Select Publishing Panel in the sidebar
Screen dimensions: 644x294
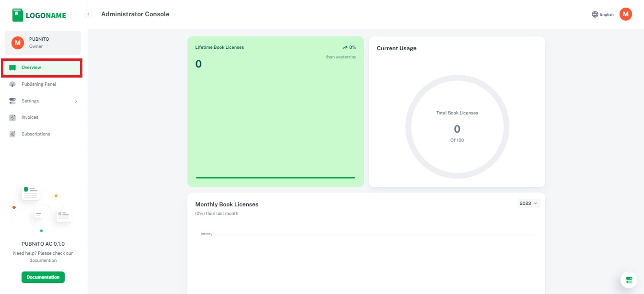pyautogui.click(x=39, y=84)
